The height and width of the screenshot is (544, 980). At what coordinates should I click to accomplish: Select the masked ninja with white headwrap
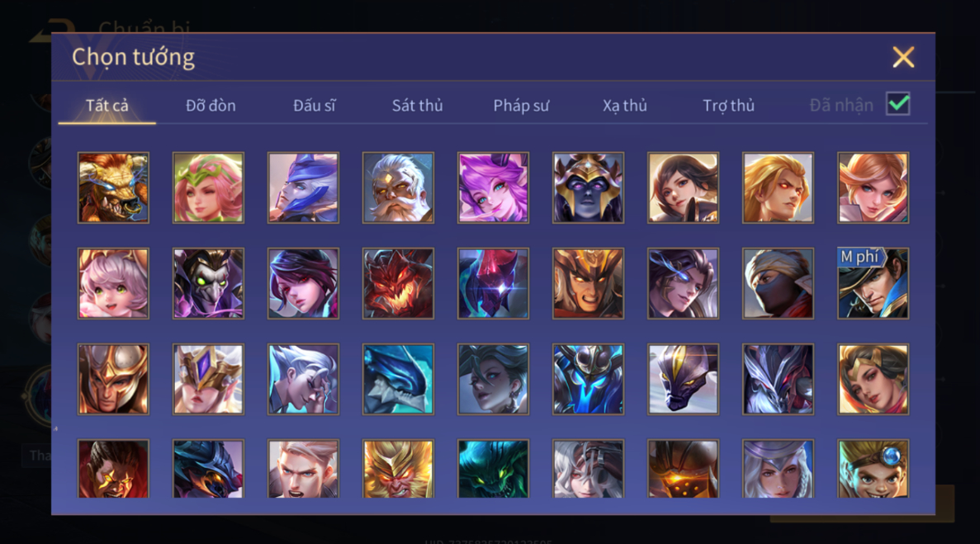pyautogui.click(x=778, y=283)
